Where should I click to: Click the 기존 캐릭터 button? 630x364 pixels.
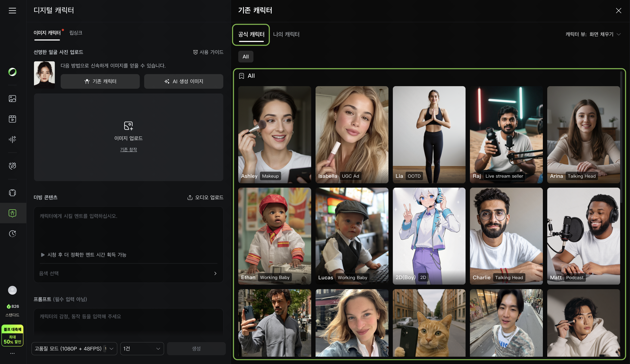pos(100,81)
